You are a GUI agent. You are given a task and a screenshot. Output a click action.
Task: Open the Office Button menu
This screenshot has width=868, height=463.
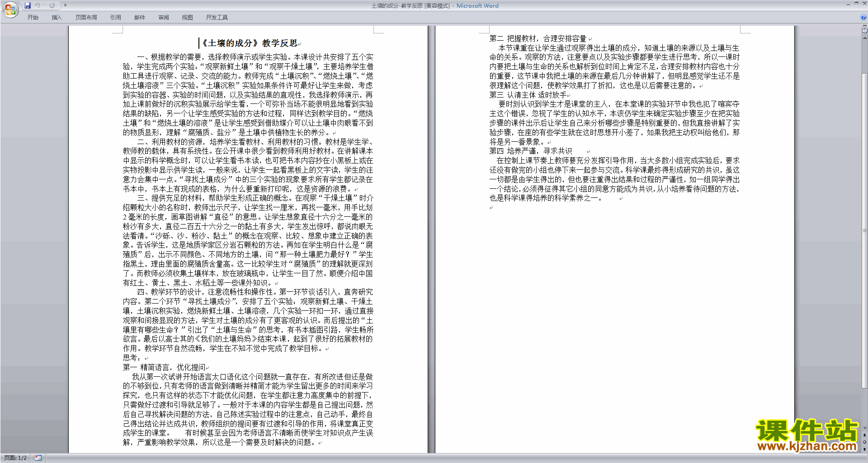[x=10, y=9]
